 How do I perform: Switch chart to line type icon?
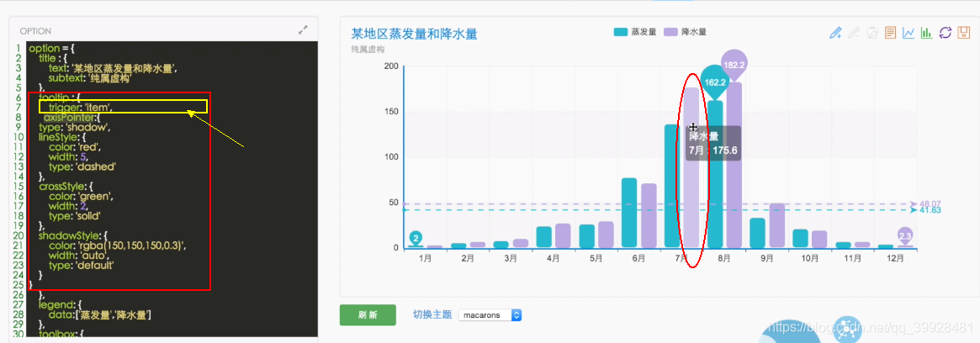tap(908, 33)
